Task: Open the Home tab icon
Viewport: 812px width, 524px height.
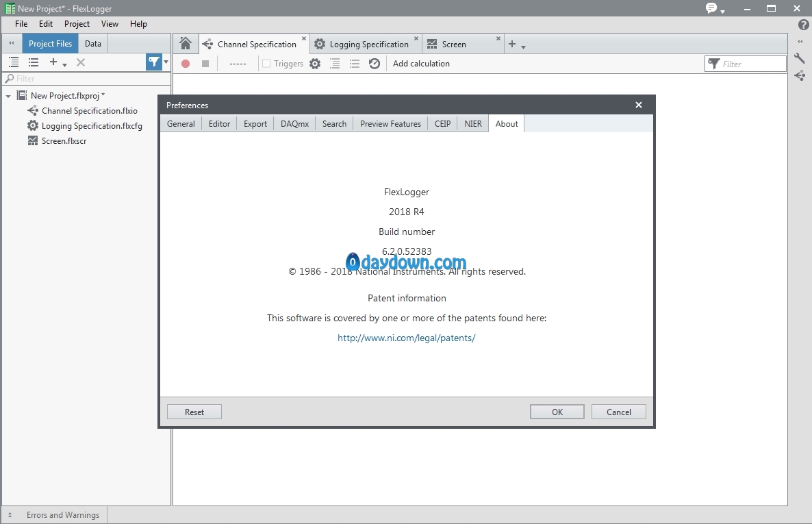Action: [186, 44]
